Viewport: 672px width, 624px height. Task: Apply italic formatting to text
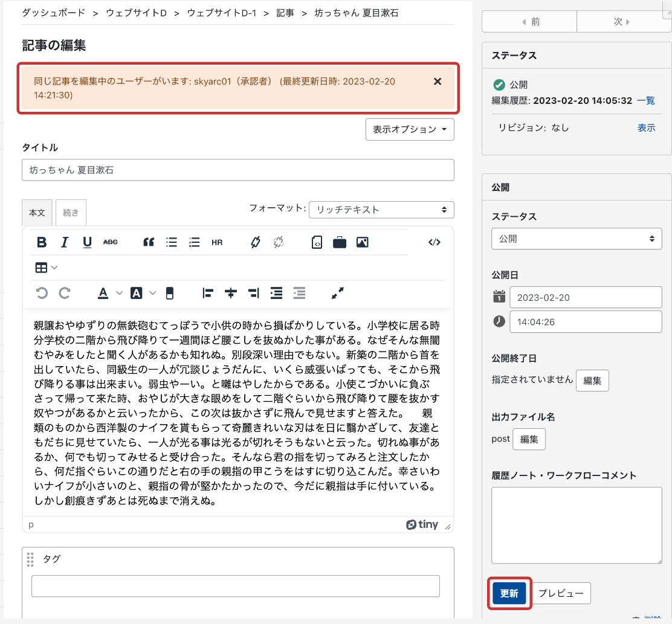click(x=65, y=242)
